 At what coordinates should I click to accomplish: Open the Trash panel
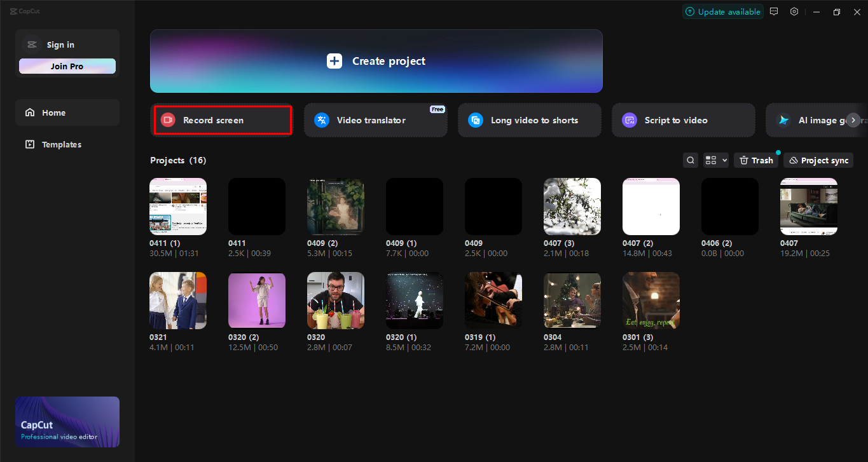pyautogui.click(x=756, y=160)
